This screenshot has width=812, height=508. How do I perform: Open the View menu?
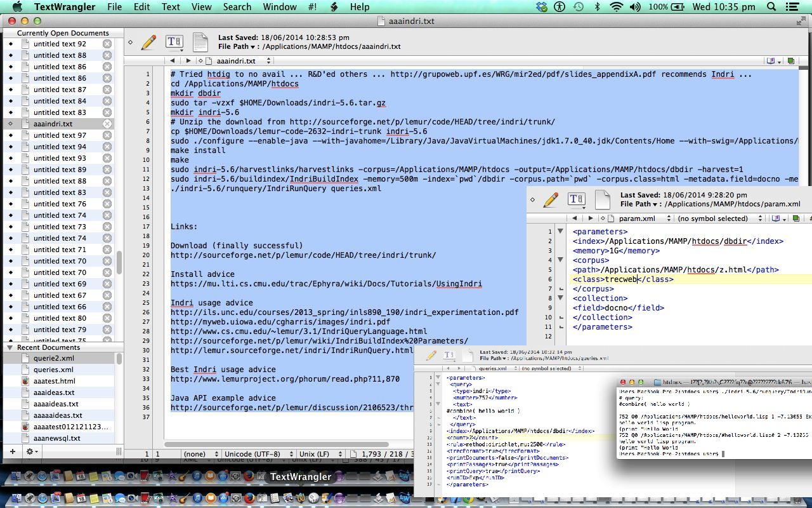[x=202, y=7]
